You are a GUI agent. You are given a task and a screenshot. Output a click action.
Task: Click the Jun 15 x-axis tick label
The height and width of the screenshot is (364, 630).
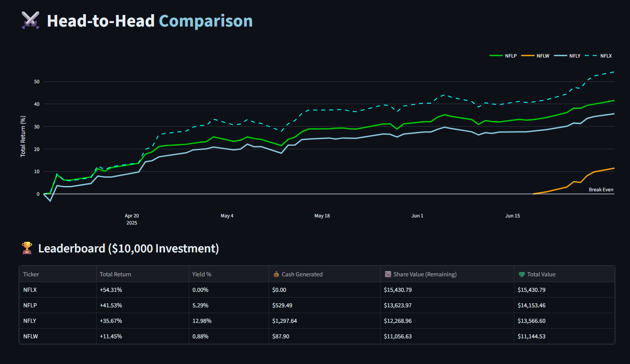tap(513, 216)
